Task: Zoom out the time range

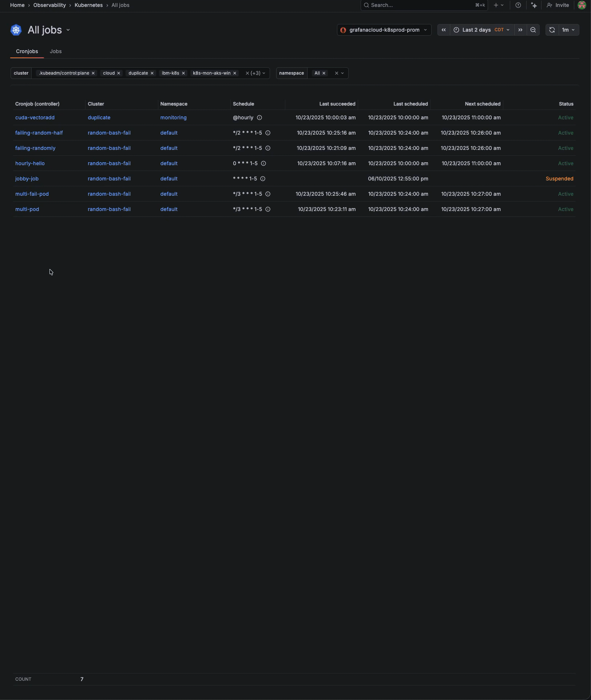Action: click(533, 30)
